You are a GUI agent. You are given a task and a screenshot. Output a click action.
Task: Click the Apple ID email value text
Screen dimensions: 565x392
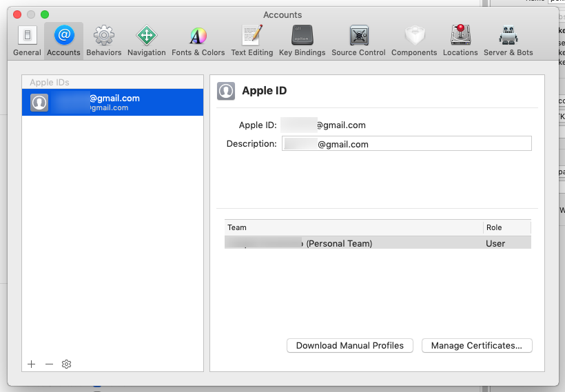[323, 125]
